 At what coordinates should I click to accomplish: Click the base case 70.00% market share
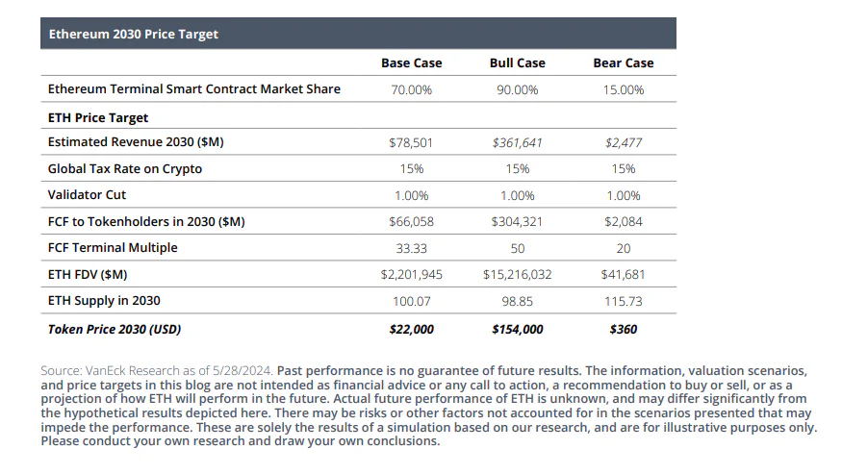click(411, 89)
